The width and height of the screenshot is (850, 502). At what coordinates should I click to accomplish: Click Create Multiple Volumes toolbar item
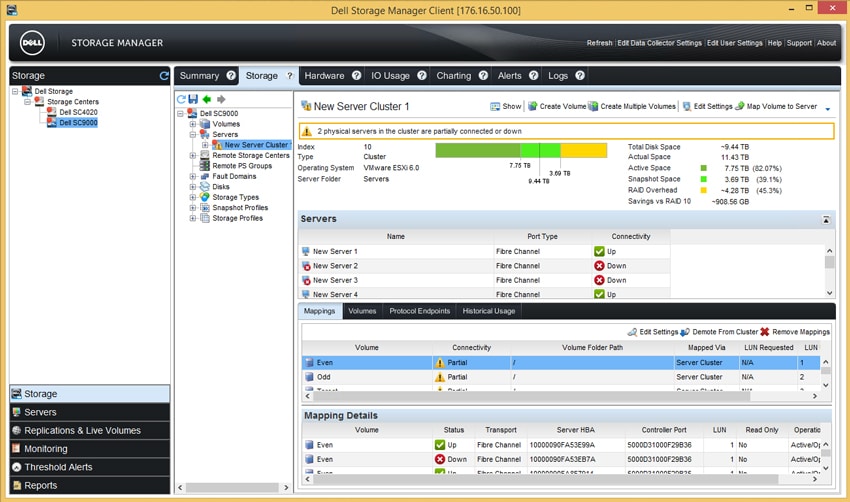coord(632,106)
